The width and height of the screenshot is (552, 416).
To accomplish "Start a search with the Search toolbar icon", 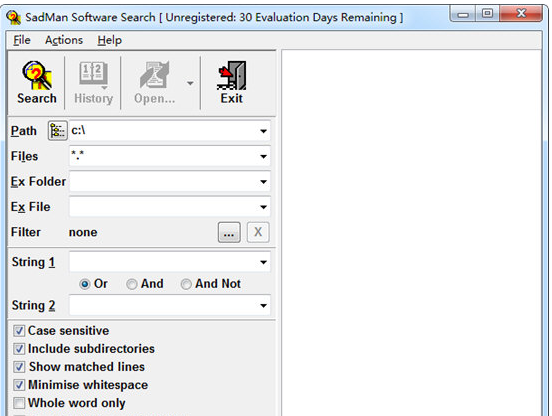I will [x=37, y=83].
